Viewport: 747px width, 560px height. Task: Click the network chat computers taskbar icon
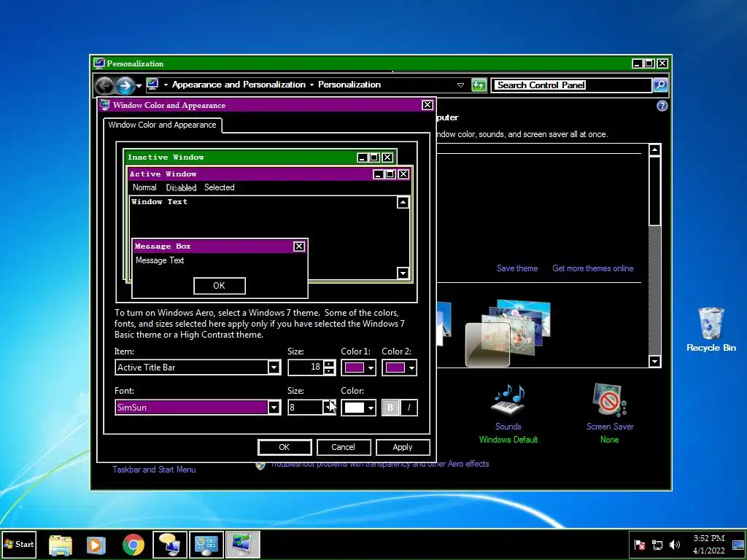(x=169, y=544)
